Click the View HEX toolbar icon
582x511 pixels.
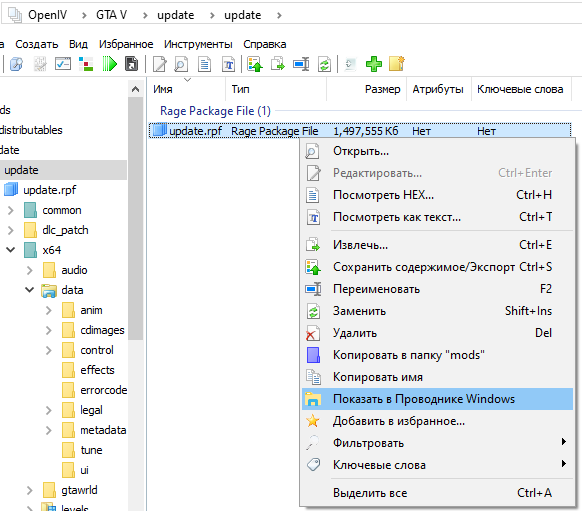205,64
